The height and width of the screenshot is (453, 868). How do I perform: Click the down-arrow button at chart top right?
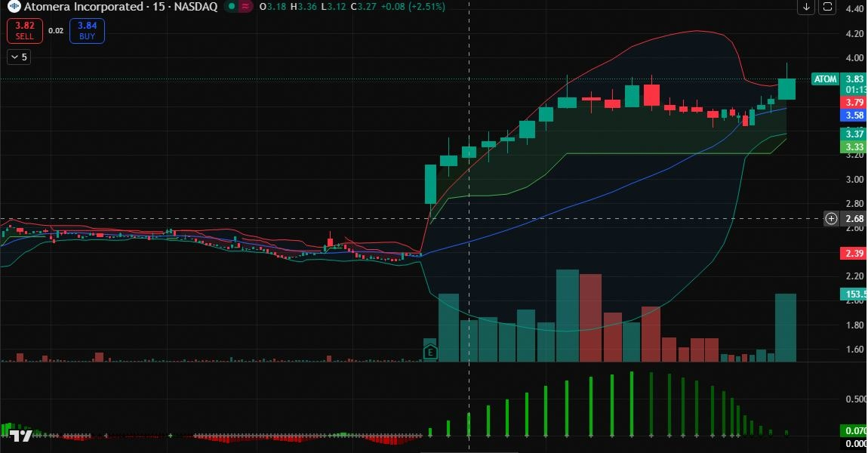806,7
